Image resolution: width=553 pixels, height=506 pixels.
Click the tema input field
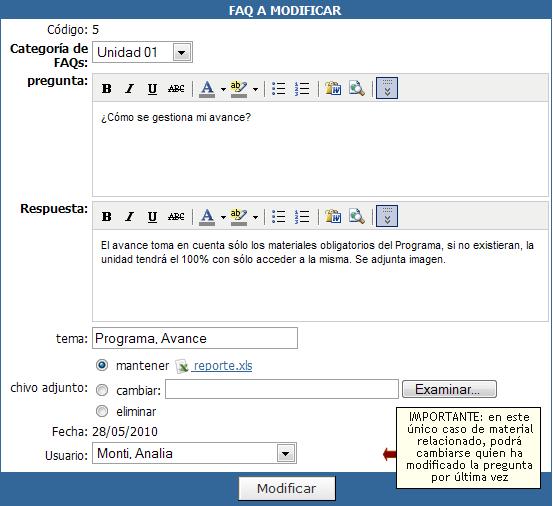click(x=195, y=338)
